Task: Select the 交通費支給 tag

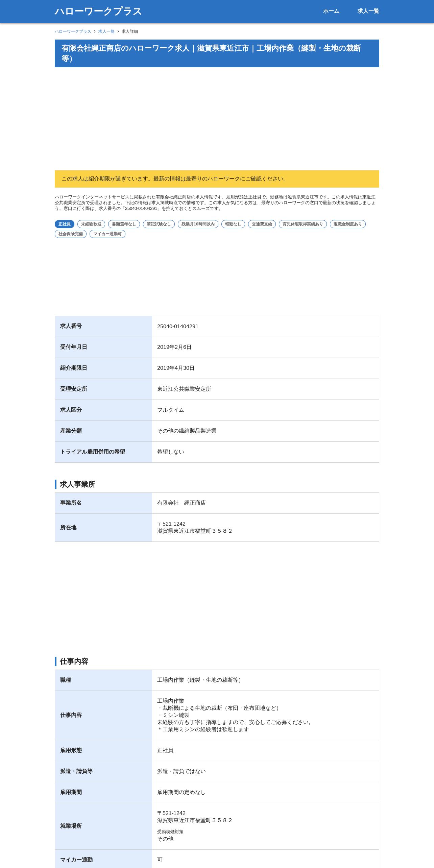Action: (262, 224)
